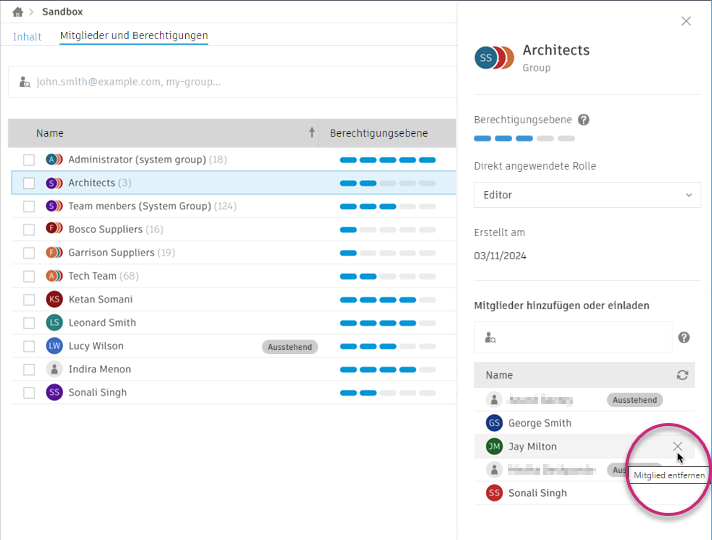Refresh the group members list
This screenshot has width=712, height=540.
(683, 375)
